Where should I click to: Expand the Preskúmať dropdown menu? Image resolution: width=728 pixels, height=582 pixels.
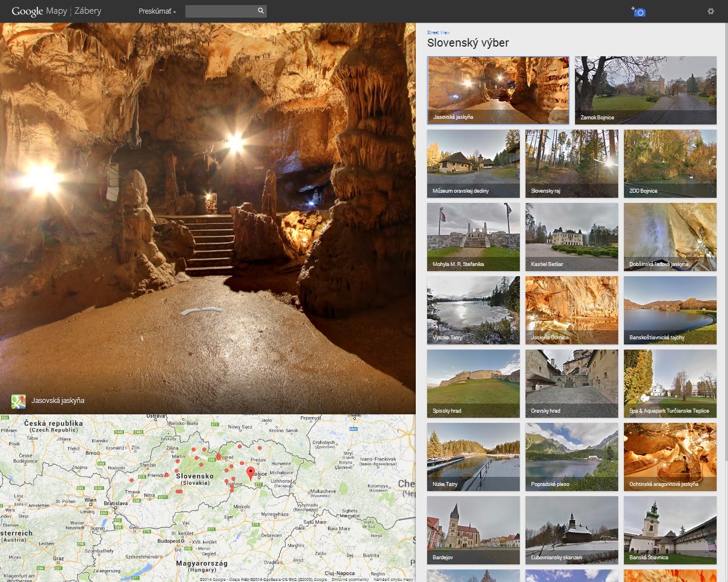click(x=157, y=11)
